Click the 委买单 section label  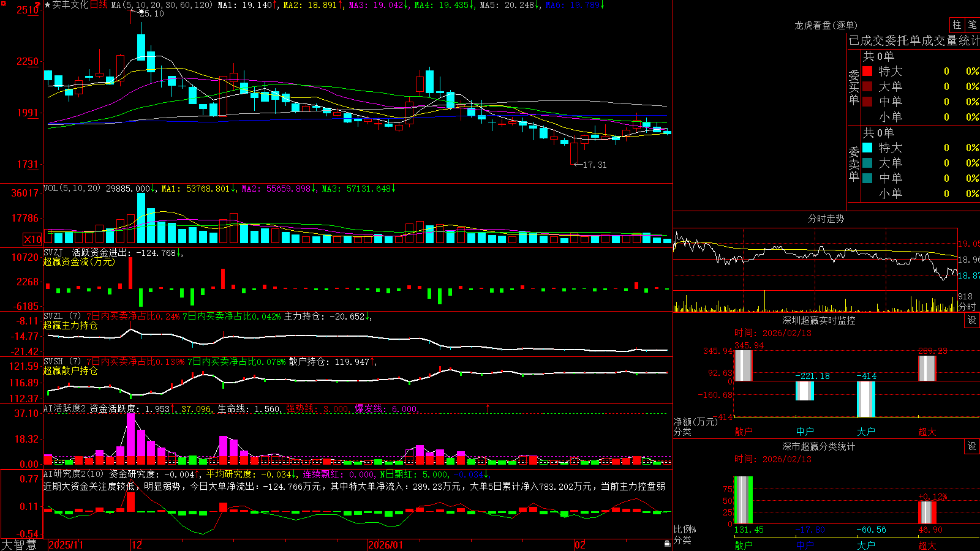click(854, 88)
